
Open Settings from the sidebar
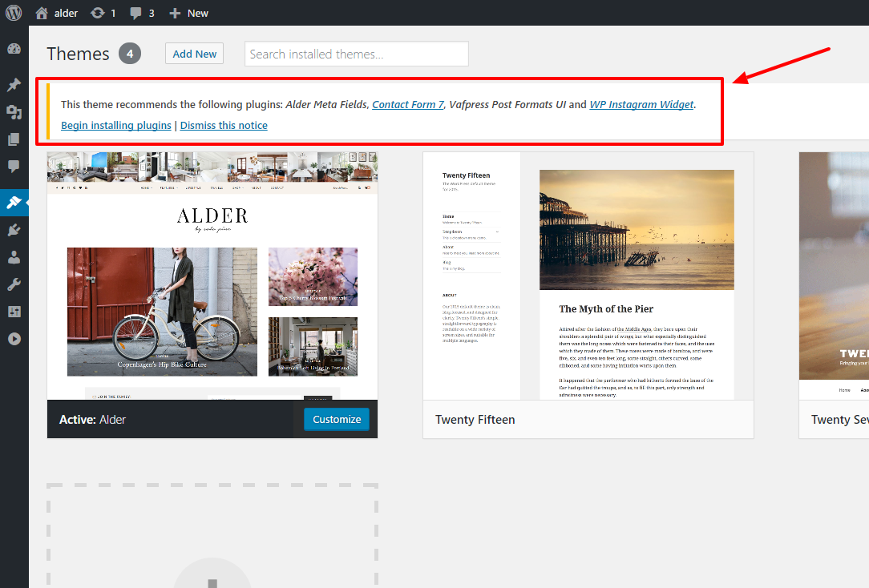coord(14,312)
